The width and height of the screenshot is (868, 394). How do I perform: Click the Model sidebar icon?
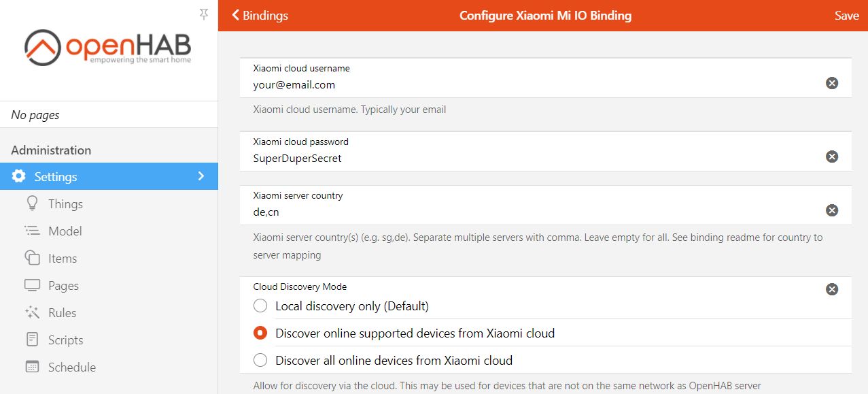pos(32,231)
